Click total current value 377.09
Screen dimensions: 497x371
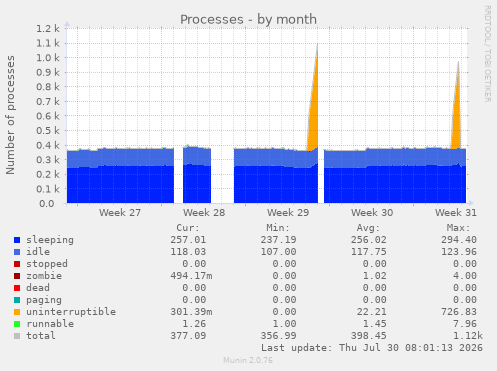pyautogui.click(x=188, y=336)
